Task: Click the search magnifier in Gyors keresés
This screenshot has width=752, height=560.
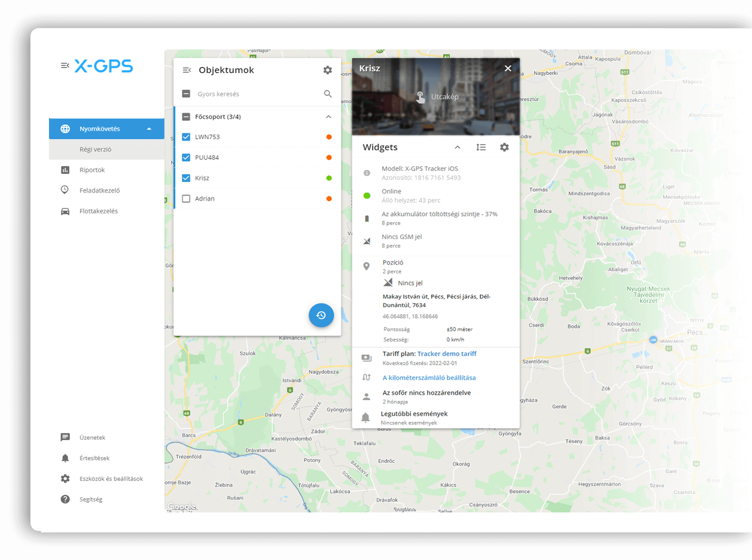Action: coord(328,94)
